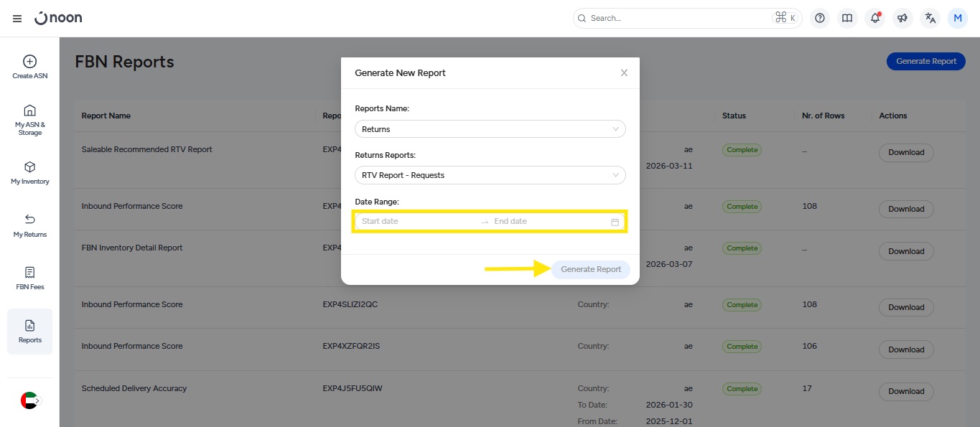Expand the Reports Name dropdown
Viewport: 980px width, 427px height.
pyautogui.click(x=490, y=129)
